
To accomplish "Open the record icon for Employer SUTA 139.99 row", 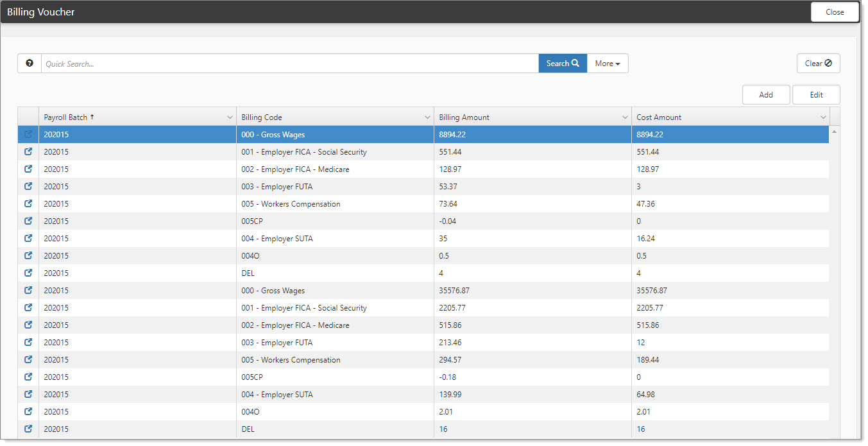I will tap(28, 395).
